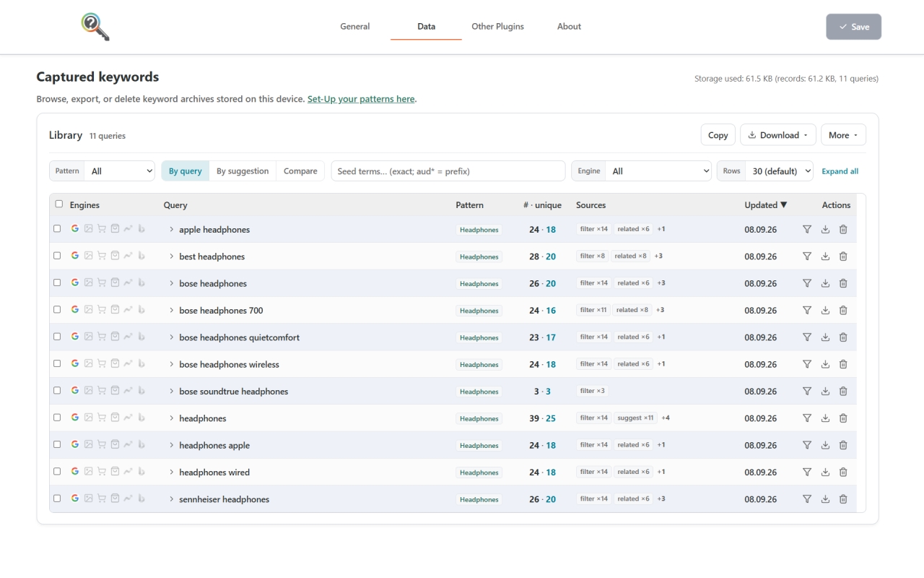Switch to the Compare view
The height and width of the screenshot is (578, 924).
[300, 171]
